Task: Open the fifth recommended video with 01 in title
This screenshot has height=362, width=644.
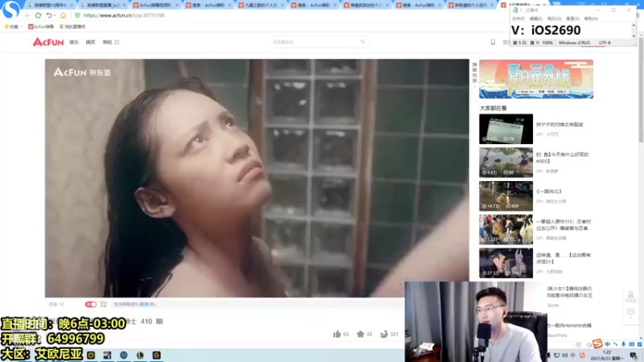Action: 506,263
